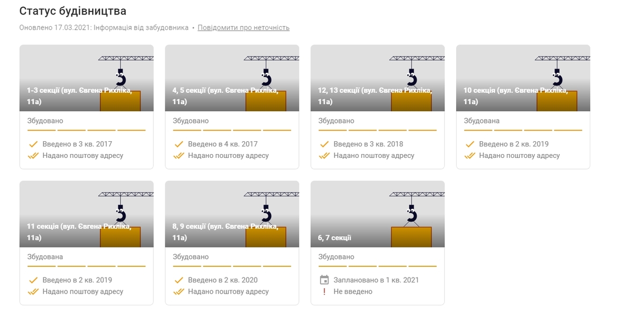644x321 pixels.
Task: Click the double-check icon on 10 секція card
Action: (x=470, y=156)
